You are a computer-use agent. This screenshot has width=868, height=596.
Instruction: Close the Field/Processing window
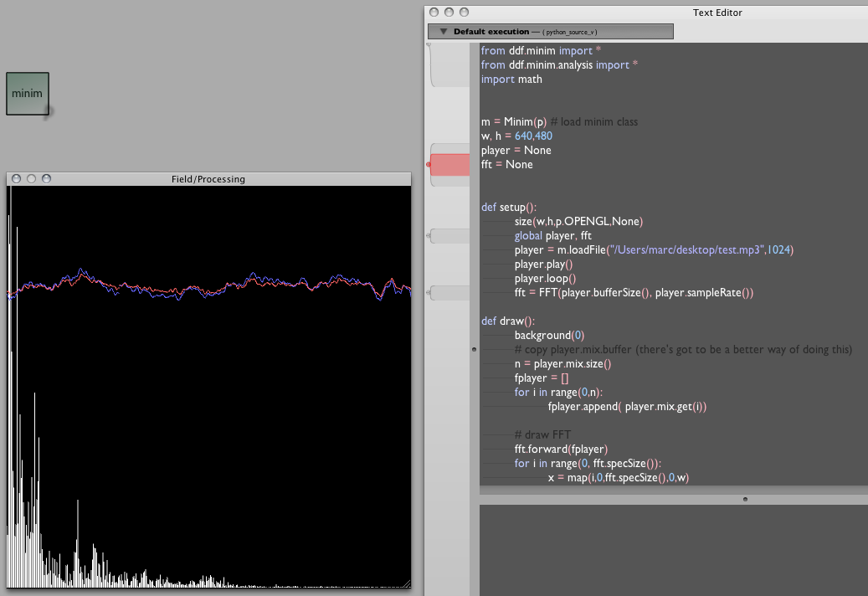tap(17, 178)
